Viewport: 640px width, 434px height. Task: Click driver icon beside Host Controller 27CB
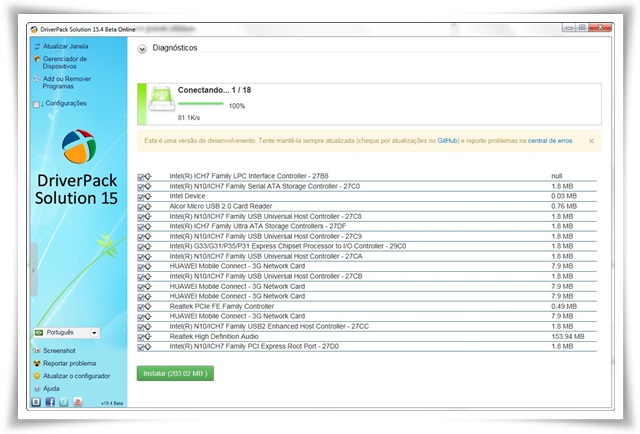148,276
